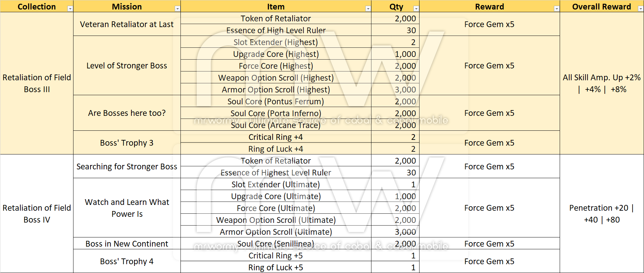Select the Essence of High Level Ruler item
644x273 pixels.
[276, 30]
